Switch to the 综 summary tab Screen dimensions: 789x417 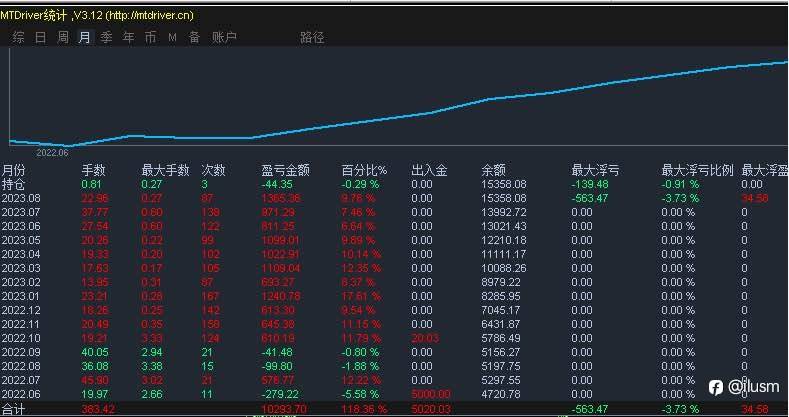click(19, 37)
